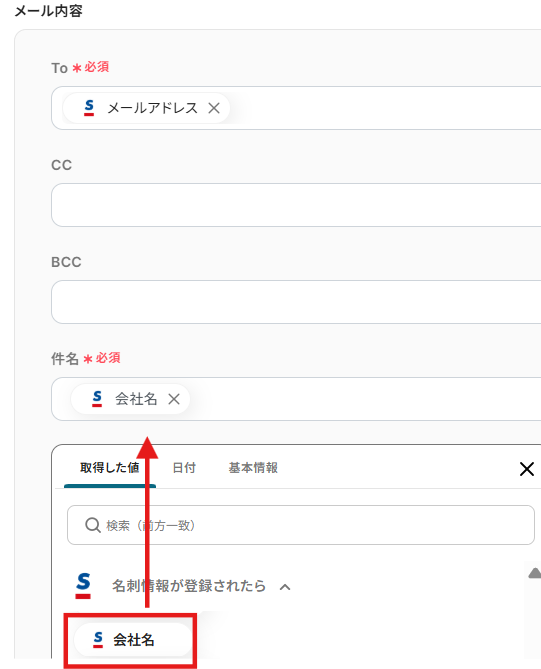
Task: Remove the メールアドレス chip from To
Action: [214, 108]
